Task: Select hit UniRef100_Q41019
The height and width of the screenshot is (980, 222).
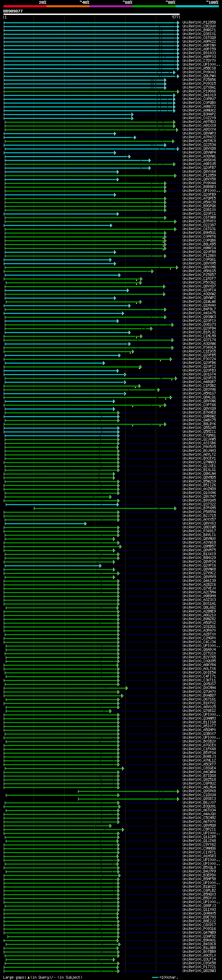Action: (199, 95)
